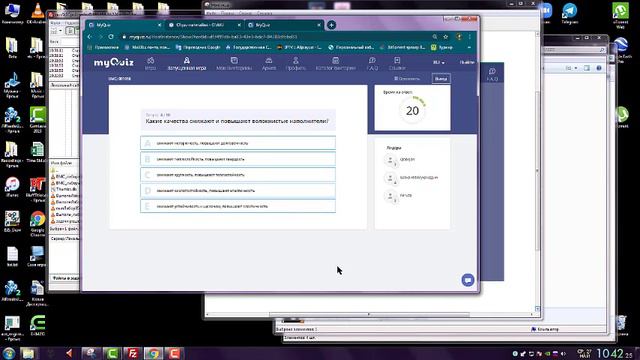The image size is (640, 360).
Task: Close the first MyQuiz browser tab
Action: click(x=159, y=25)
